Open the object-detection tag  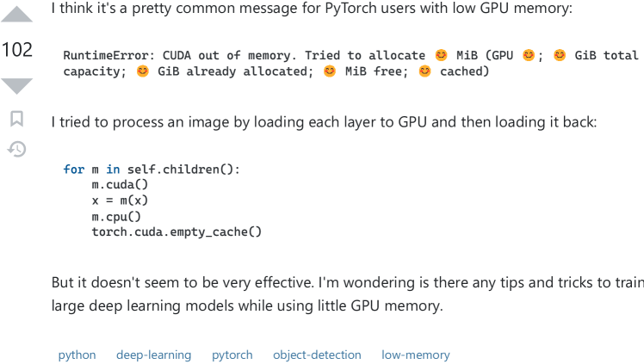click(x=317, y=355)
